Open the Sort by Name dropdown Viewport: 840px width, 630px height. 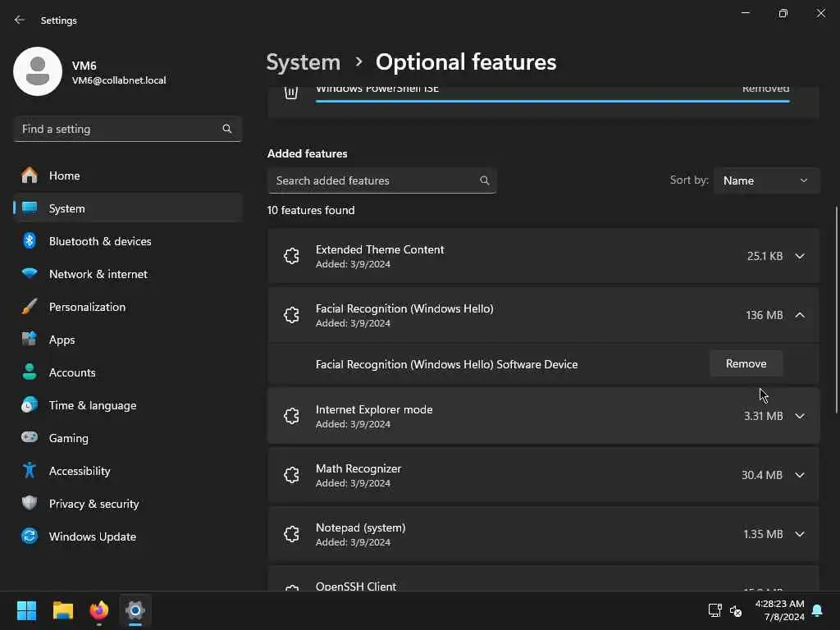point(766,180)
